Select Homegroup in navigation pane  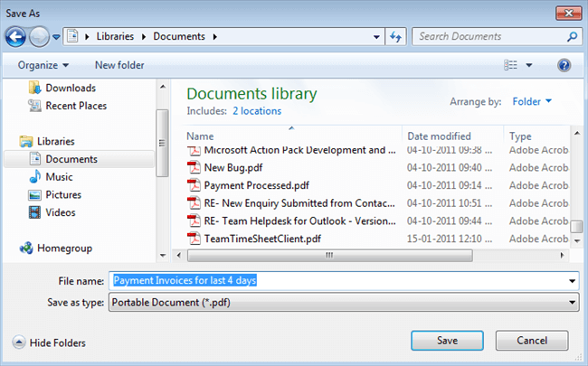click(64, 248)
